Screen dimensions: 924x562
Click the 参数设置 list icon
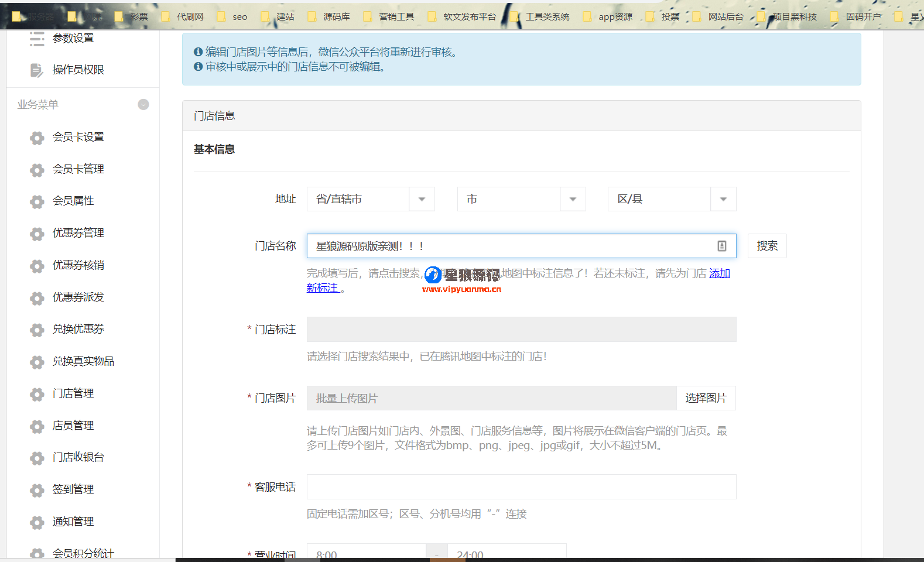coord(37,39)
